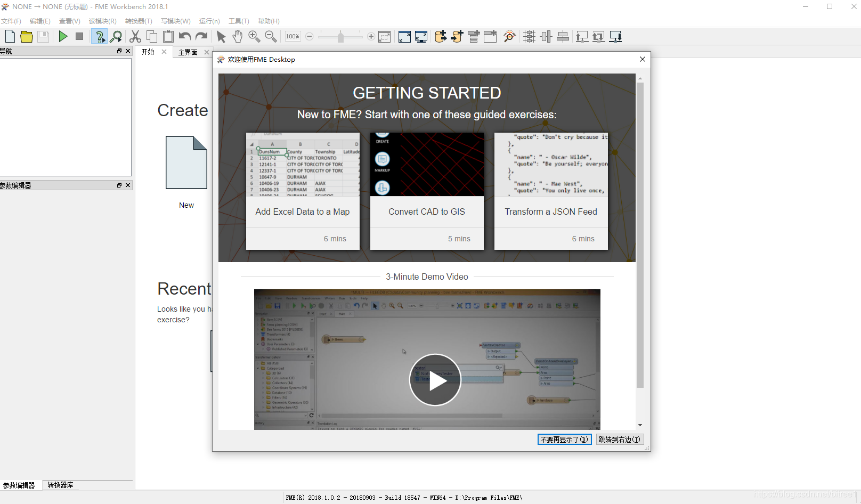The height and width of the screenshot is (504, 861).
Task: Redo the last action
Action: pos(201,36)
